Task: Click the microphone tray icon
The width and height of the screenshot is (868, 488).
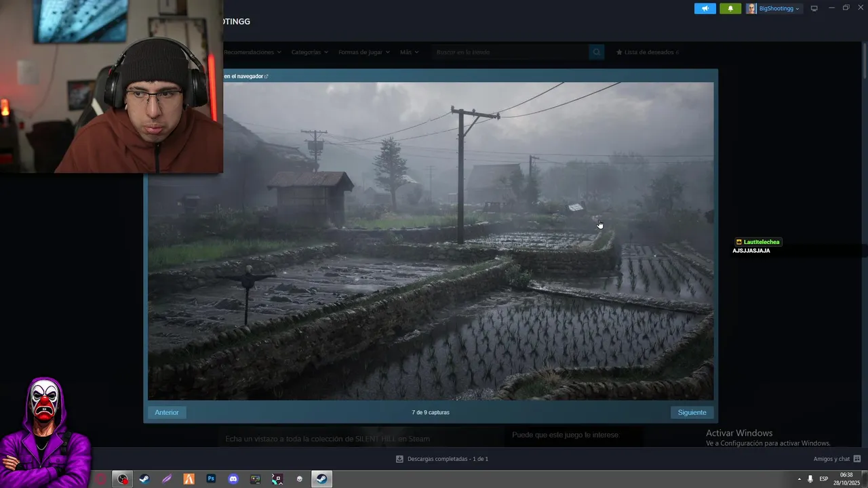Action: pyautogui.click(x=810, y=479)
